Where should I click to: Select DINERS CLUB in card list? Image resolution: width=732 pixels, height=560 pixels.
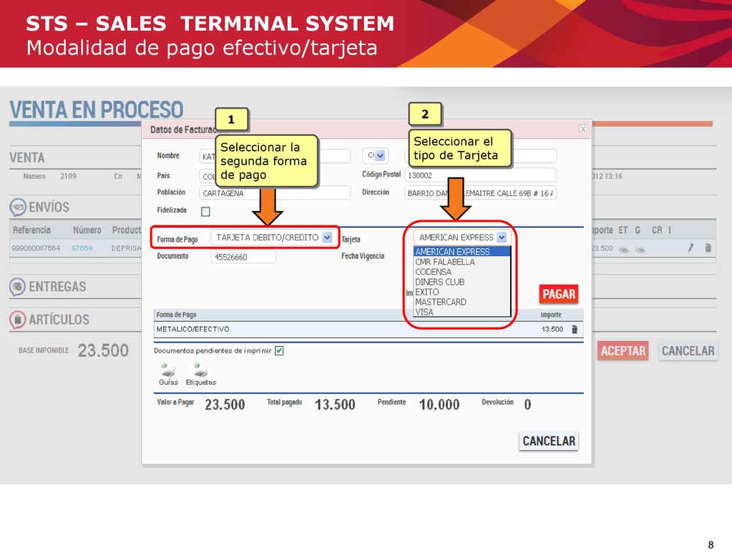pyautogui.click(x=462, y=282)
